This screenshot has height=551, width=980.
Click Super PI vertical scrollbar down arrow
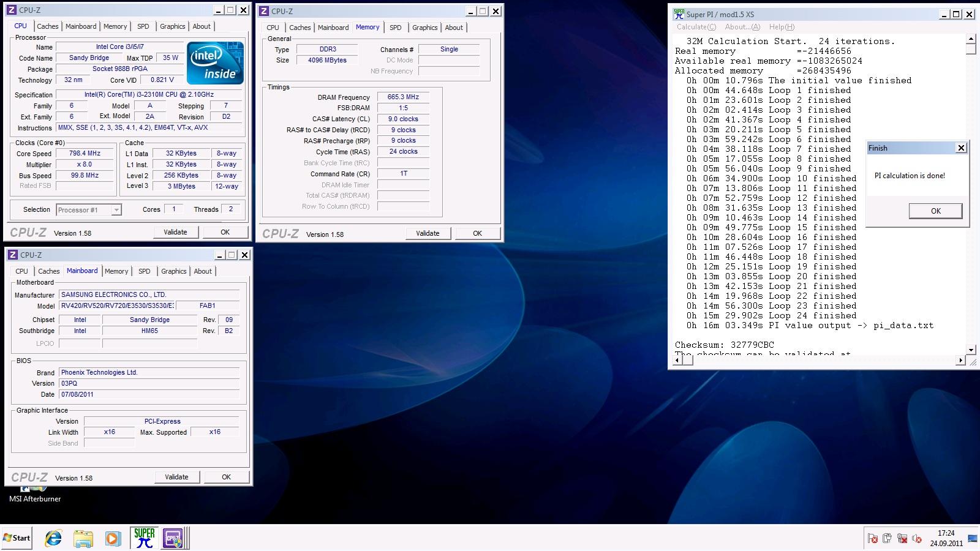pos(971,350)
